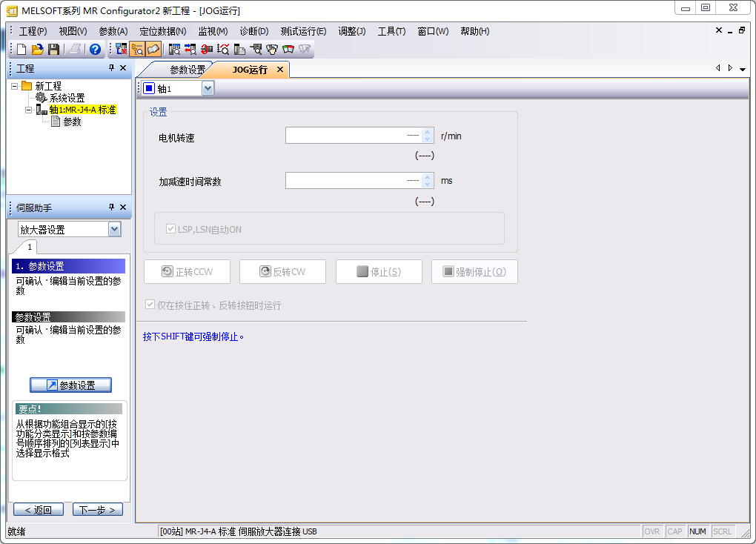Click the 系统设置 gear icon in the tree

pyautogui.click(x=41, y=98)
